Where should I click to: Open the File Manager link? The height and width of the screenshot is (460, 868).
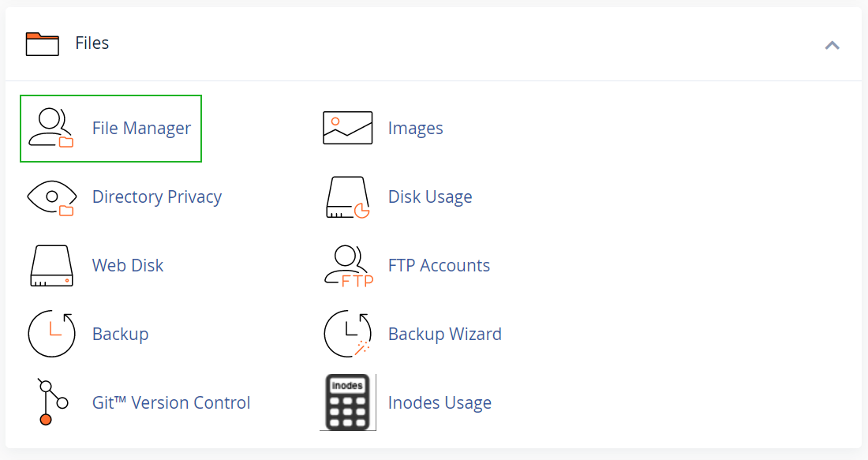[x=141, y=128]
